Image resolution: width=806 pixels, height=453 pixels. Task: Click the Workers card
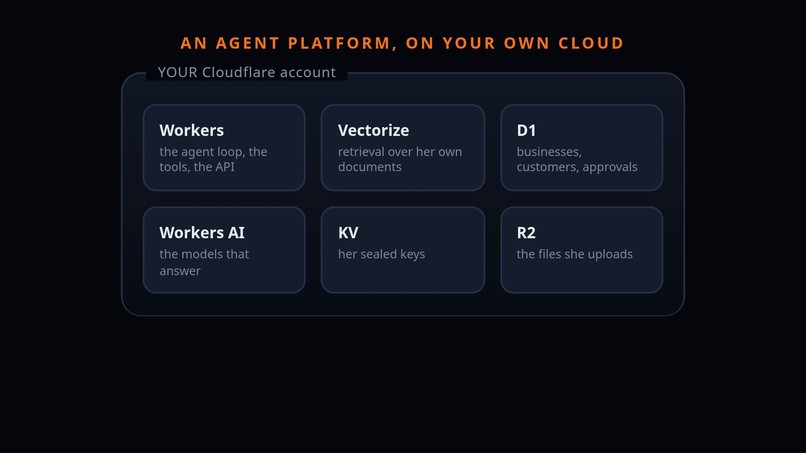[224, 148]
